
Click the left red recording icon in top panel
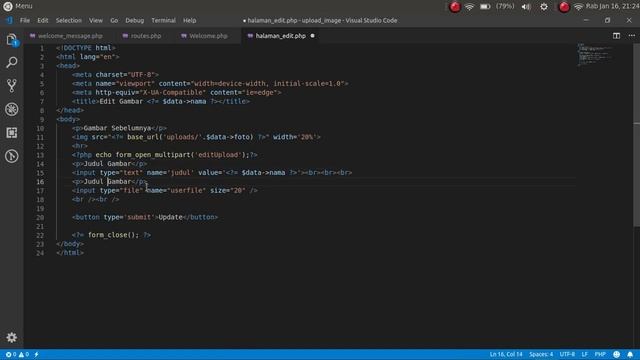pyautogui.click(x=455, y=7)
